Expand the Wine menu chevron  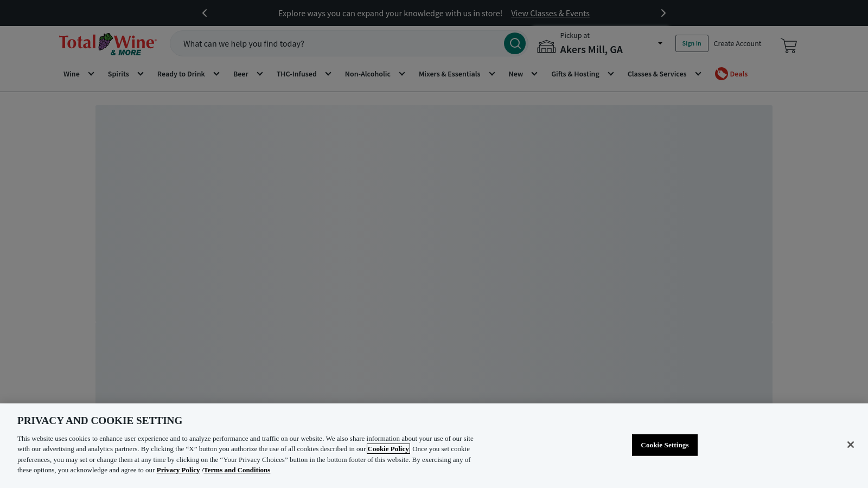tap(91, 74)
